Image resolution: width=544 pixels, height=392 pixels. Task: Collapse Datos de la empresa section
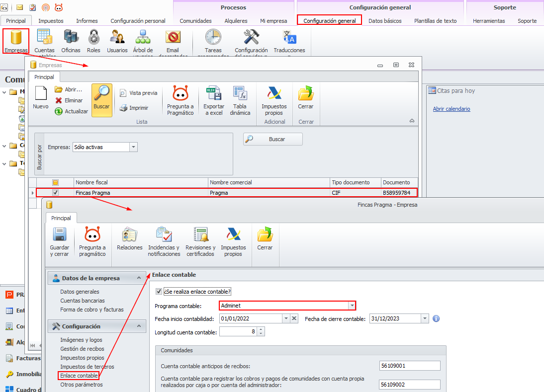pyautogui.click(x=139, y=278)
